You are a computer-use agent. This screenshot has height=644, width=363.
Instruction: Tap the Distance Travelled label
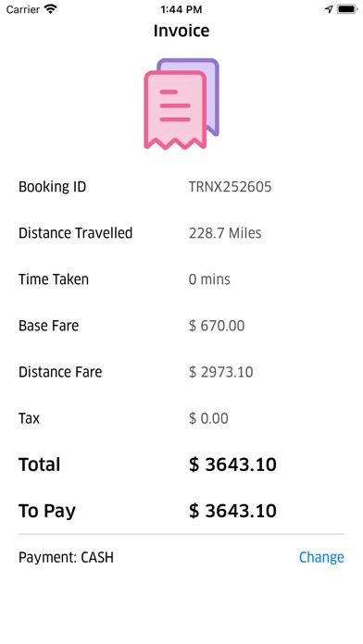(76, 233)
